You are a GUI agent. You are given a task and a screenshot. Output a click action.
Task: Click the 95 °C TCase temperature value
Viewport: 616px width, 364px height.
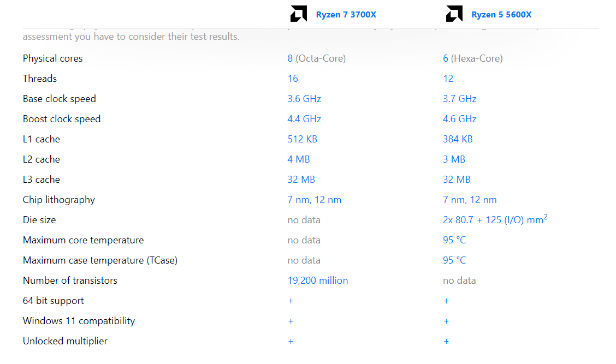click(454, 260)
